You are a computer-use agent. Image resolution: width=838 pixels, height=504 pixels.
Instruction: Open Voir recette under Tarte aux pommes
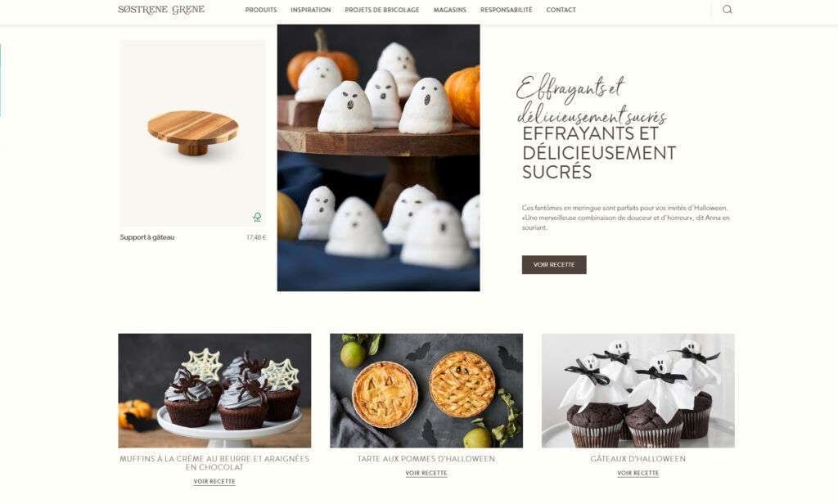point(426,473)
